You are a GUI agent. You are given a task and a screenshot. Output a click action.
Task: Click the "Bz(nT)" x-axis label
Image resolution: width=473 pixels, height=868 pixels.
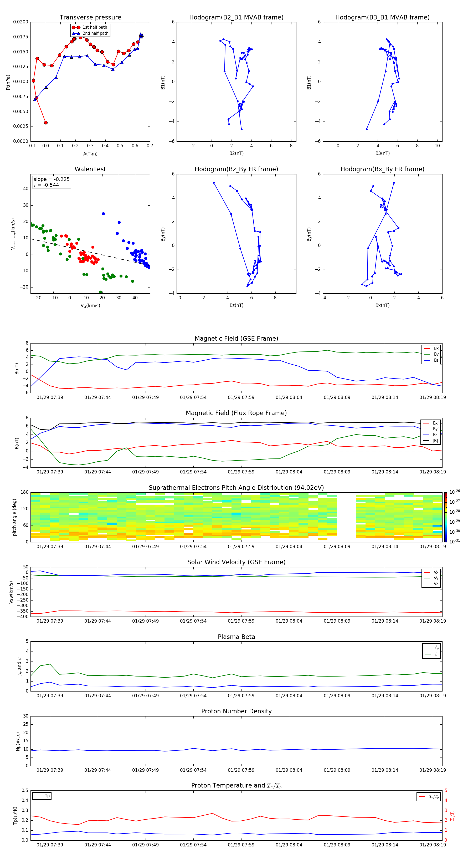click(x=236, y=305)
